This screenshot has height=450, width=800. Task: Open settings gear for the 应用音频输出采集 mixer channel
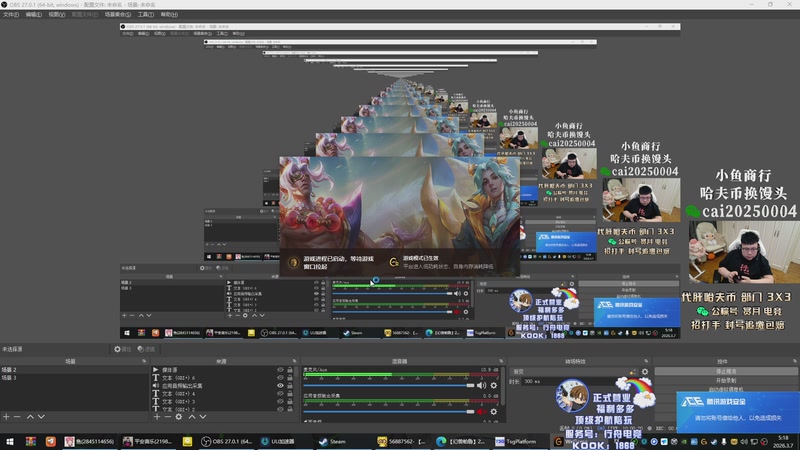pyautogui.click(x=493, y=412)
